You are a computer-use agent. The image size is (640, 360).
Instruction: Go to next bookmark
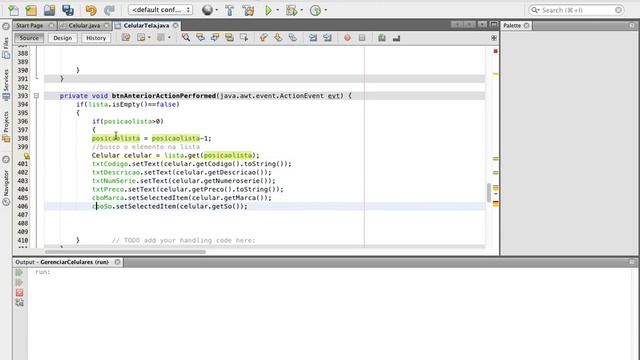[x=278, y=38]
